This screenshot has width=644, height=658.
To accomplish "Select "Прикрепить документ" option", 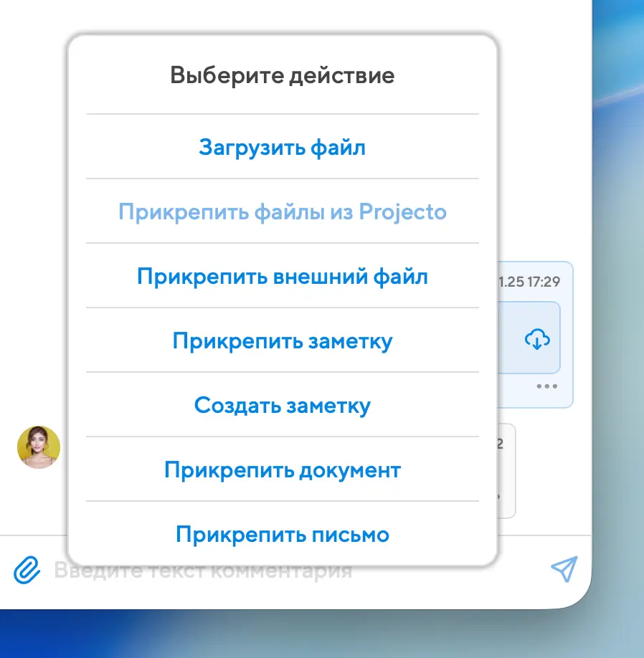I will 282,470.
